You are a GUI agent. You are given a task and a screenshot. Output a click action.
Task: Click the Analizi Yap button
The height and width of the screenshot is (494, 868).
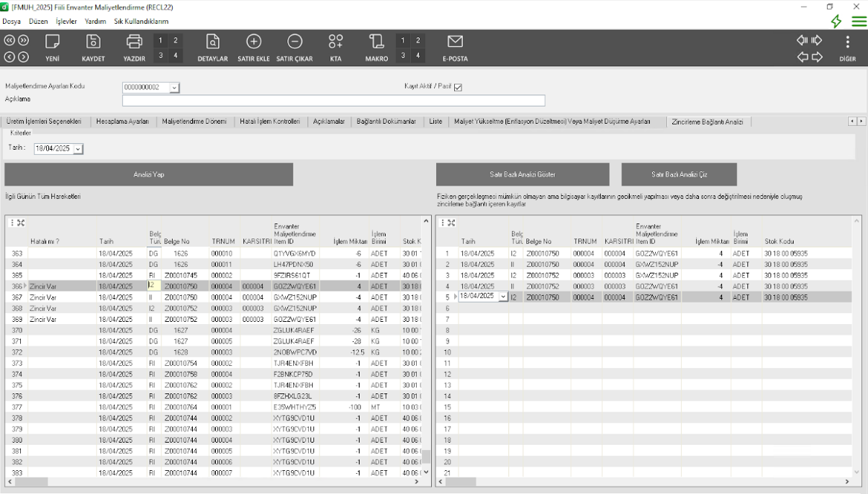[x=149, y=174]
